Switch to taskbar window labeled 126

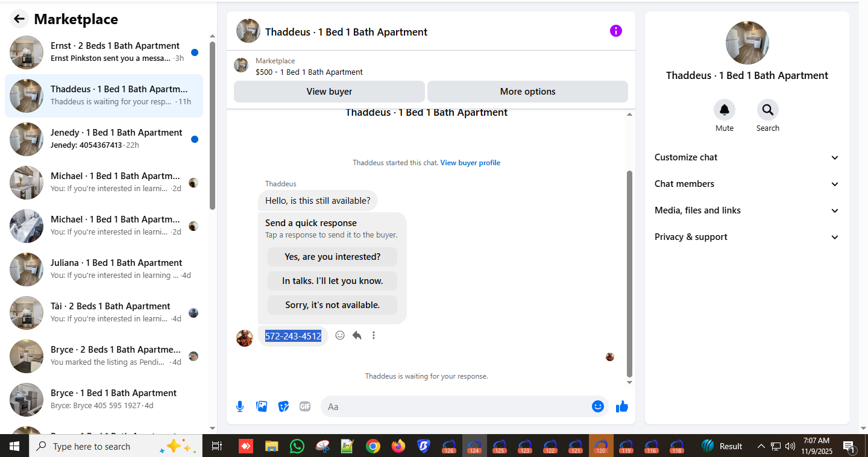[x=449, y=446]
